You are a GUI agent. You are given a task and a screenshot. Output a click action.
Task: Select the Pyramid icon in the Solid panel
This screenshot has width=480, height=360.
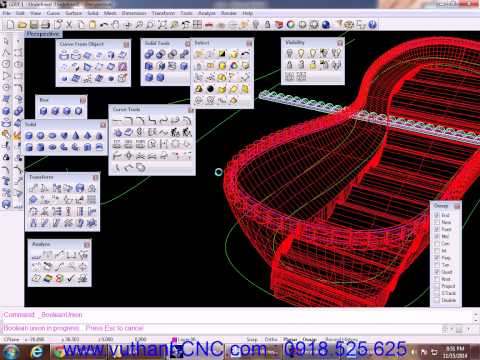[x=87, y=136]
